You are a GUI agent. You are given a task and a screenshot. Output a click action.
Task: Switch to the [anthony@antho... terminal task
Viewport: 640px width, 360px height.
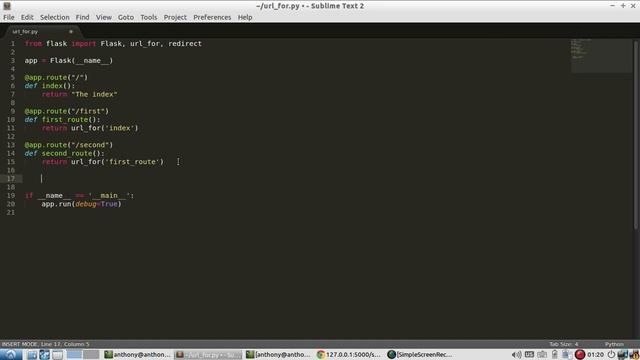point(279,354)
